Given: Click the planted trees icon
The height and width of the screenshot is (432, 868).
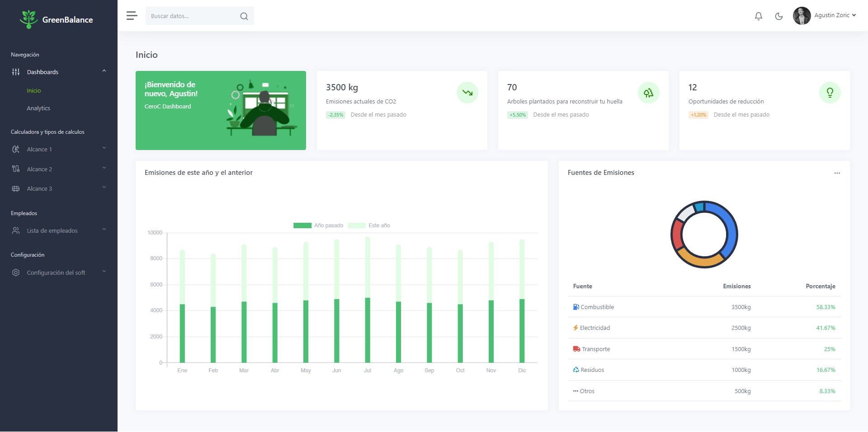Looking at the screenshot, I should coord(648,93).
